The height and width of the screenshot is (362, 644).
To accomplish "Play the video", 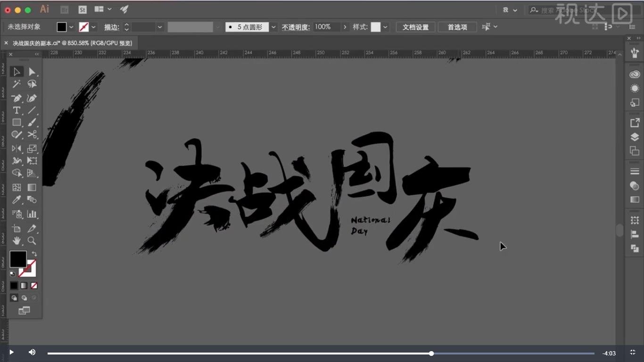I will [11, 352].
